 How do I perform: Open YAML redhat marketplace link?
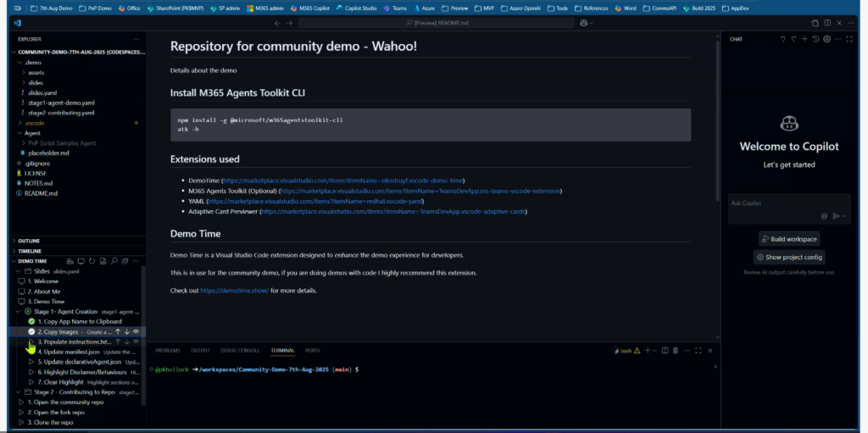coord(315,201)
